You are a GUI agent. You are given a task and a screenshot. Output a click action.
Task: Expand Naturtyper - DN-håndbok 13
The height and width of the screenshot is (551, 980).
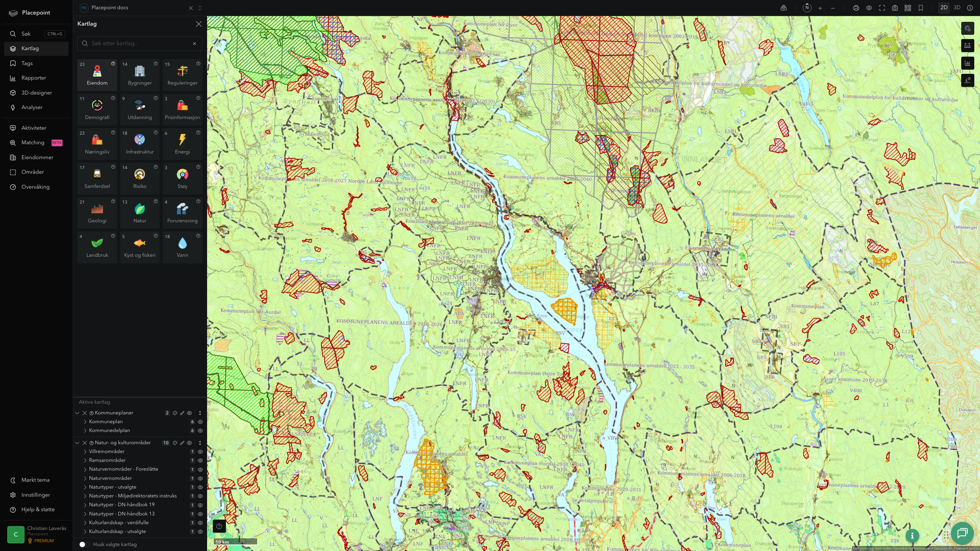coord(85,514)
